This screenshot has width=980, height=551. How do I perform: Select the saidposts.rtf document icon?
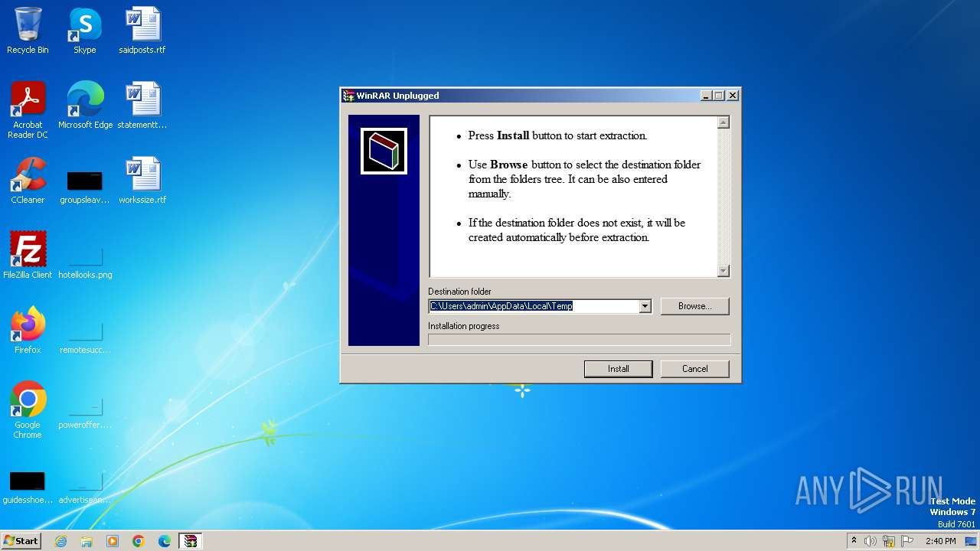click(x=142, y=31)
